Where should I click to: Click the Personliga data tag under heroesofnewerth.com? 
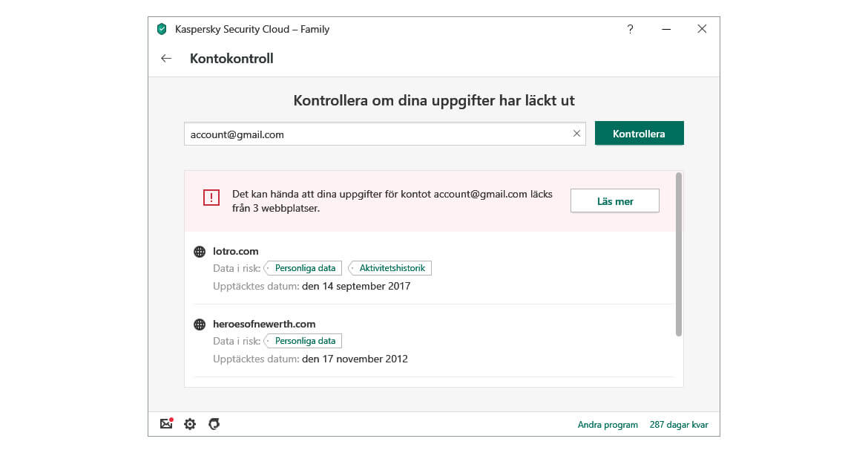click(304, 341)
